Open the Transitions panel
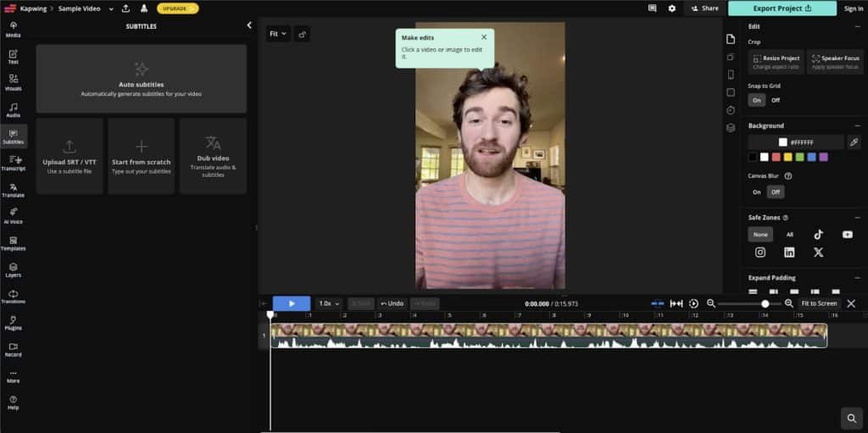Screen dimensions: 868x433 tap(14, 296)
